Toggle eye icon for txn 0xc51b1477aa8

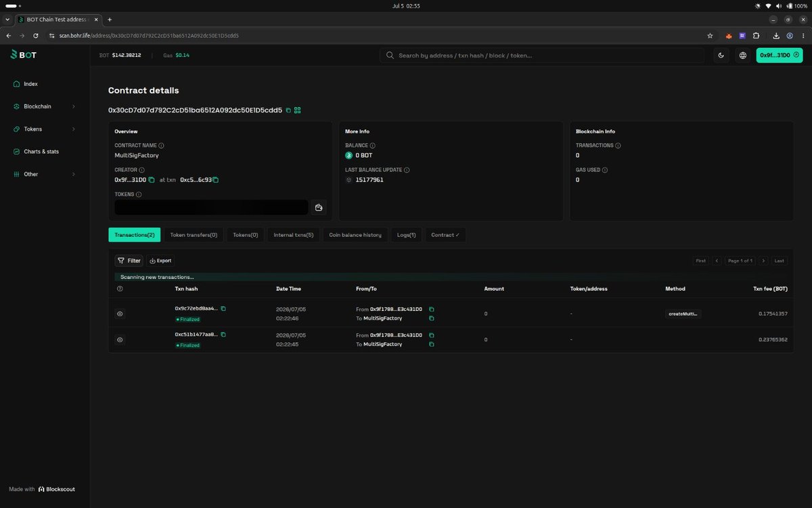[x=120, y=339]
